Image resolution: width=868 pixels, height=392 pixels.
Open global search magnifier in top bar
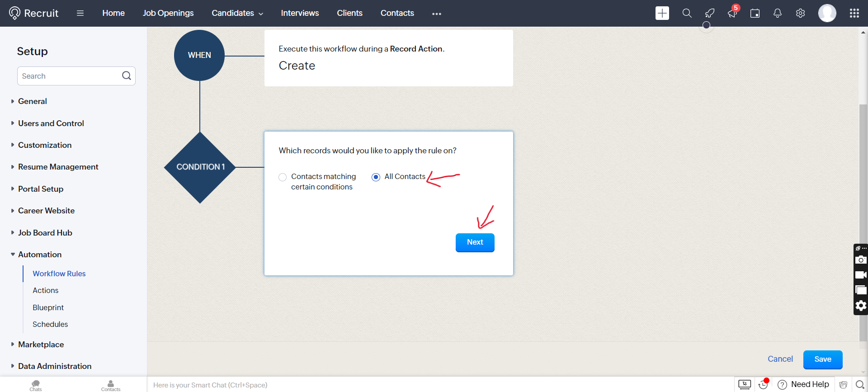pos(687,13)
